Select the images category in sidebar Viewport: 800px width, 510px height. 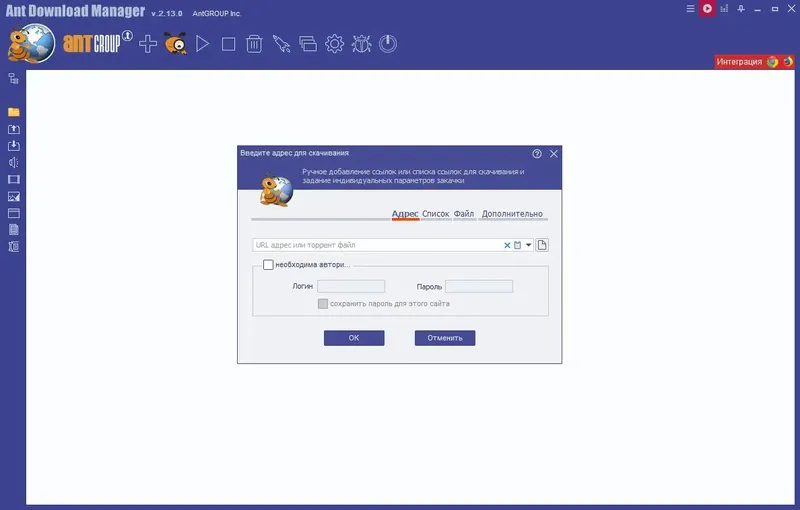pos(14,196)
